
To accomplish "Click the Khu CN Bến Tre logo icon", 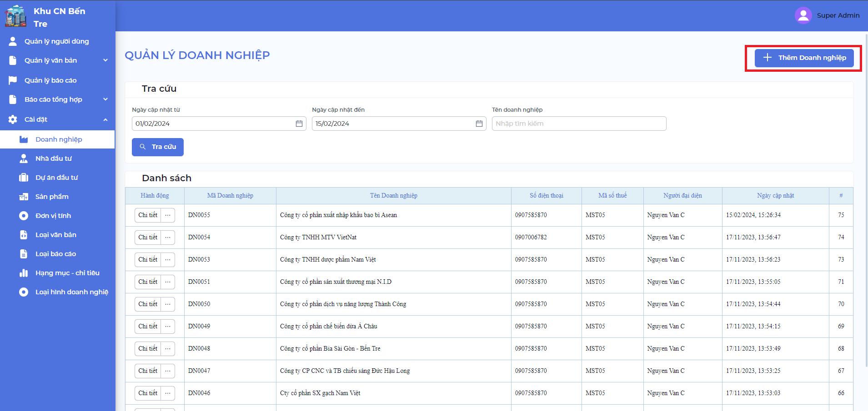I will 16,16.
